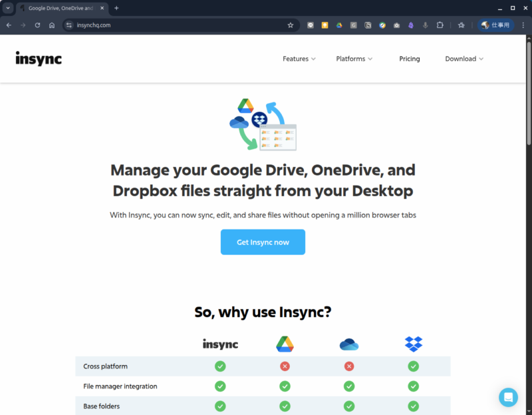Reload the insynchq.com page
Image resolution: width=532 pixels, height=415 pixels.
(37, 25)
